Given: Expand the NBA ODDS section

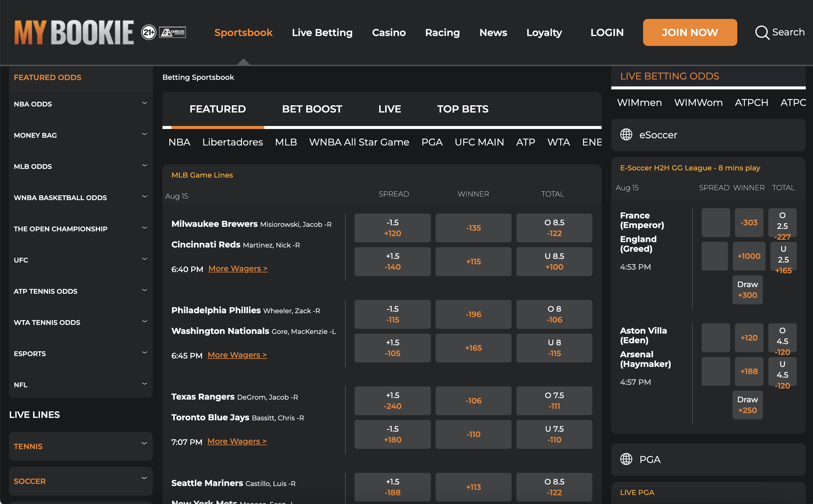Looking at the screenshot, I should click(81, 104).
